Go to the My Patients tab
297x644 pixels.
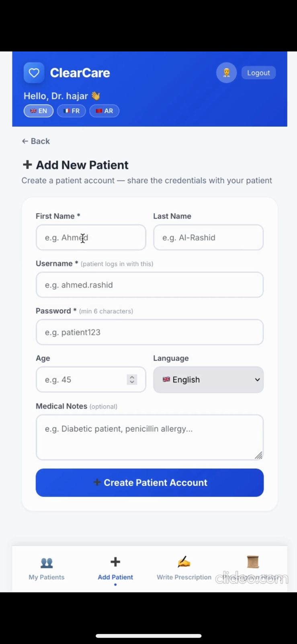click(x=47, y=568)
